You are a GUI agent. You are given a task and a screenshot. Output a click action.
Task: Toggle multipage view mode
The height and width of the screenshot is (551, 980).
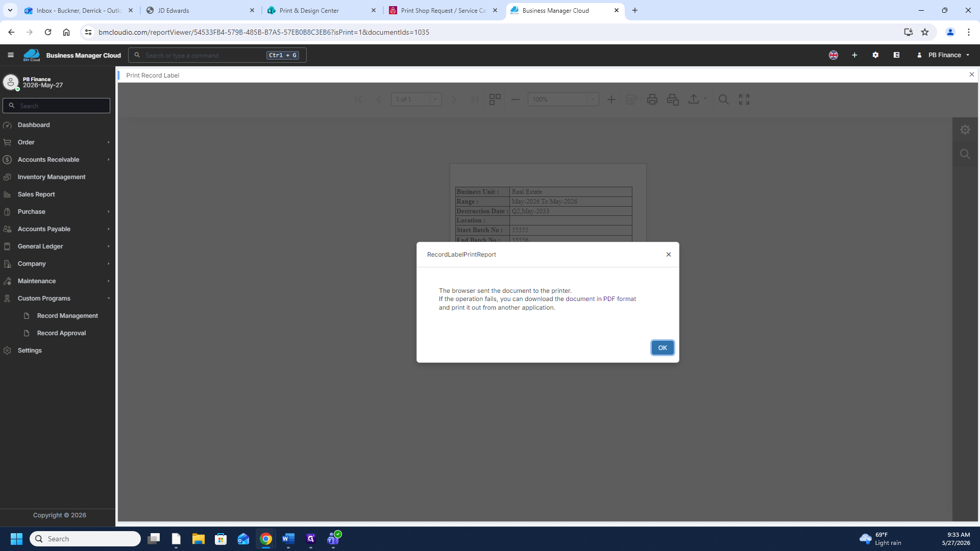495,99
